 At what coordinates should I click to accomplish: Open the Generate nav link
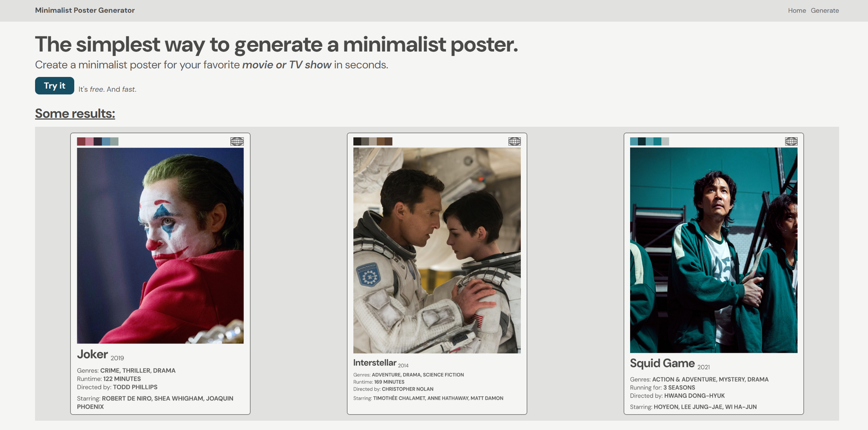(x=825, y=11)
